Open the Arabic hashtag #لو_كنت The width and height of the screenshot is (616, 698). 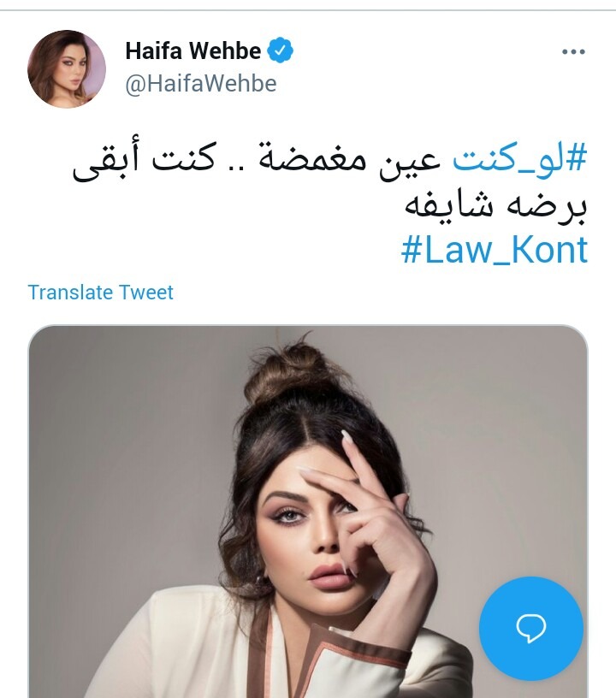click(520, 159)
